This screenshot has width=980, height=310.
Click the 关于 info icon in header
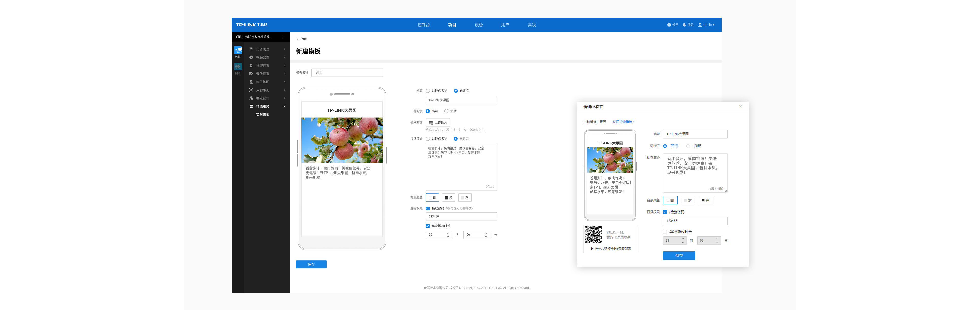[x=669, y=25]
